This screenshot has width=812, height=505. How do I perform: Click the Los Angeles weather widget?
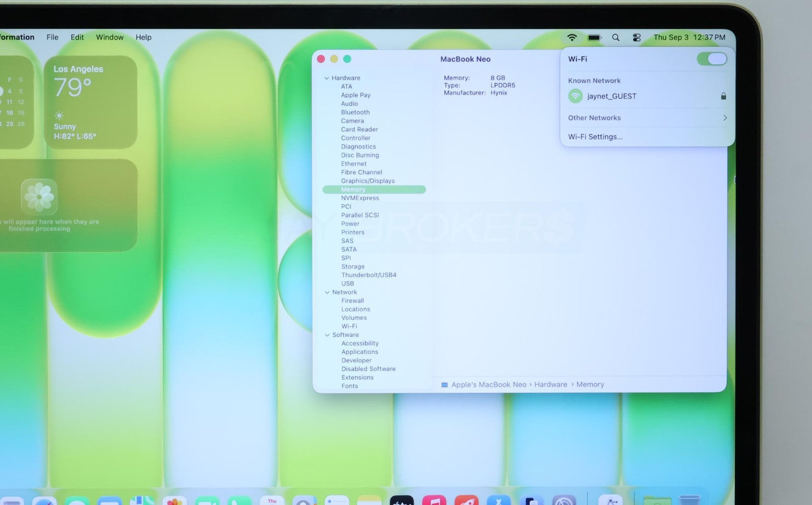90,102
